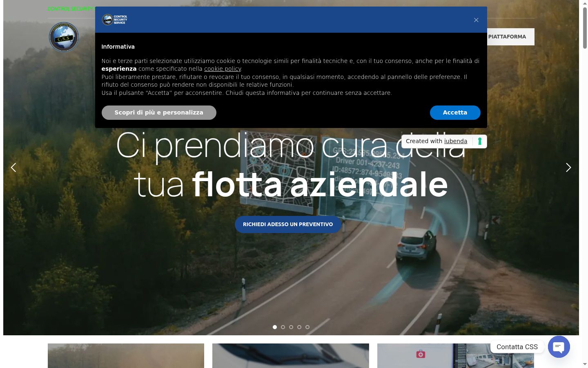Close the cookie banner with the X icon
This screenshot has height=368, width=588.
coord(476,20)
